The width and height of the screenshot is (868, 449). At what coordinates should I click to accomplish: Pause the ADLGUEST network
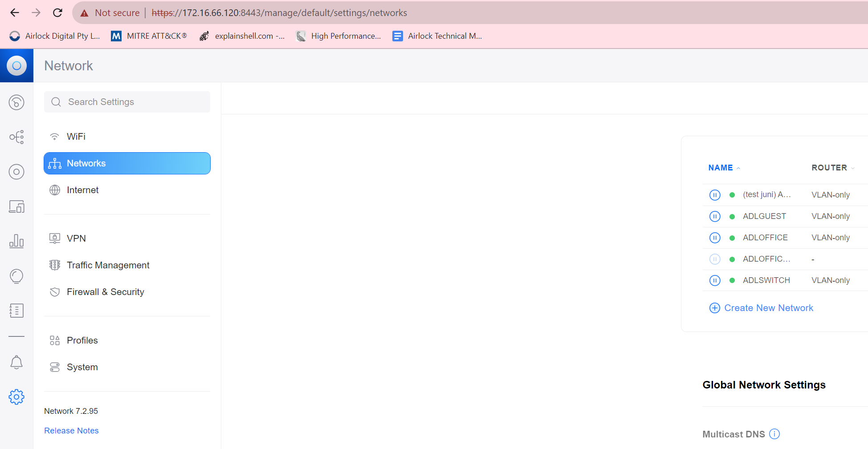[x=714, y=216]
